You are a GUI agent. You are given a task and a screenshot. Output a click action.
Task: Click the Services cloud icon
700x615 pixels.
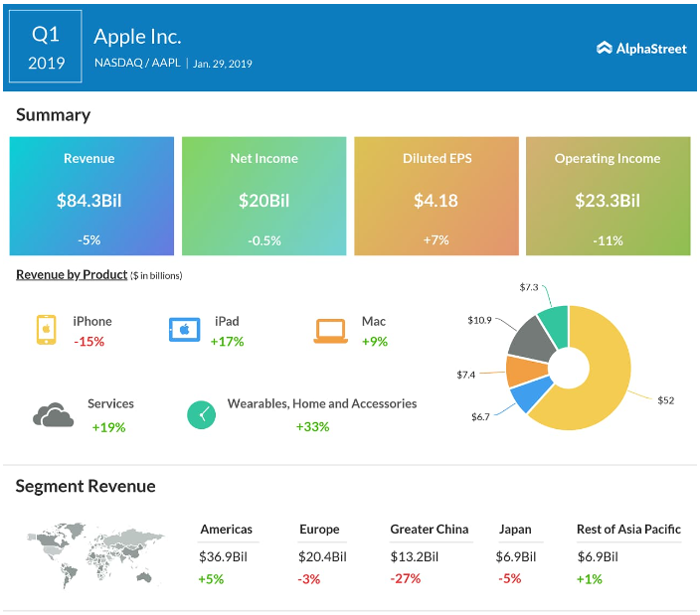53,414
